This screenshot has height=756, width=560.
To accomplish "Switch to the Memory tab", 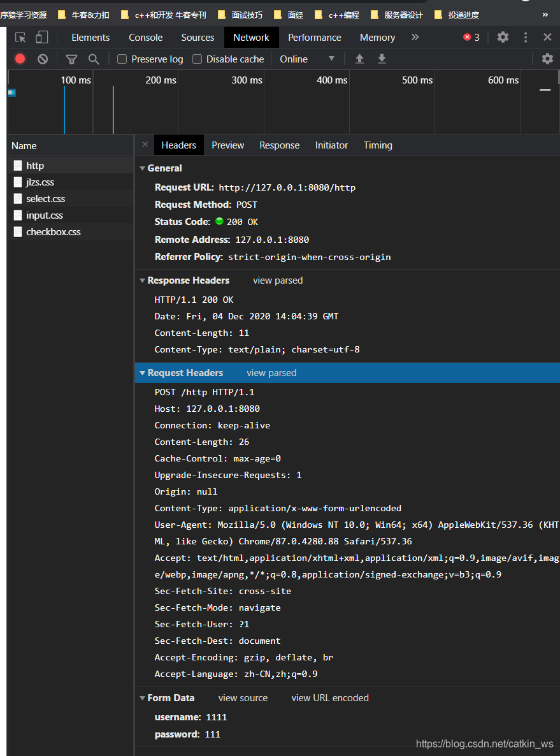I will click(x=377, y=37).
